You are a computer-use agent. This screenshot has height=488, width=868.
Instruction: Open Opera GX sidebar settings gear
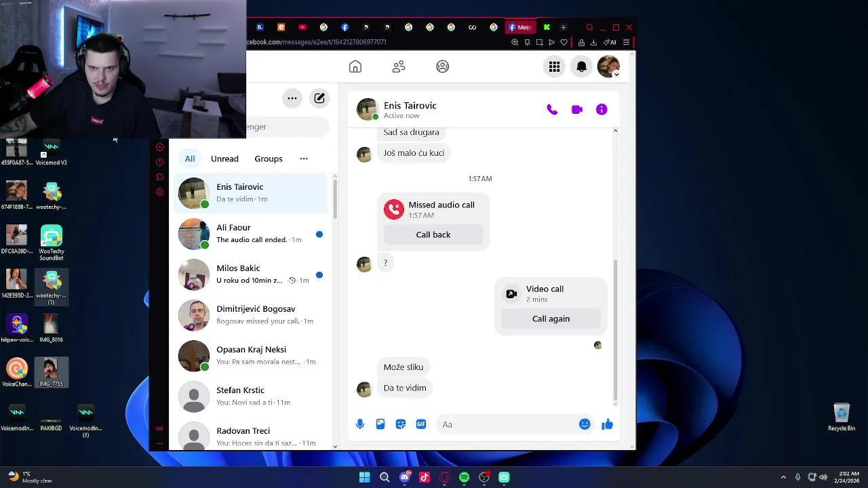click(x=160, y=192)
